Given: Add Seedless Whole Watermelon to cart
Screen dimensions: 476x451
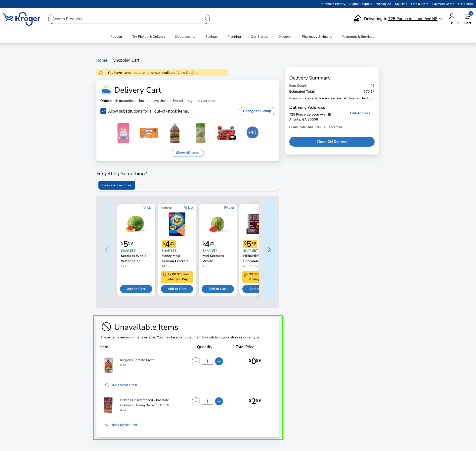Looking at the screenshot, I should point(136,289).
